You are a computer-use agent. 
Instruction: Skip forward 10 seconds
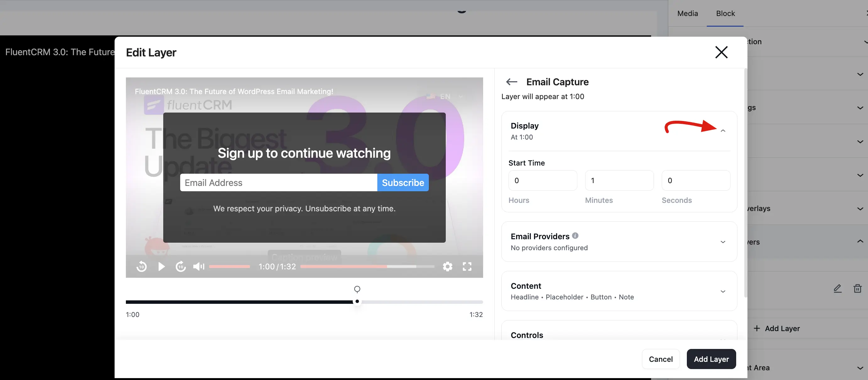(x=181, y=267)
